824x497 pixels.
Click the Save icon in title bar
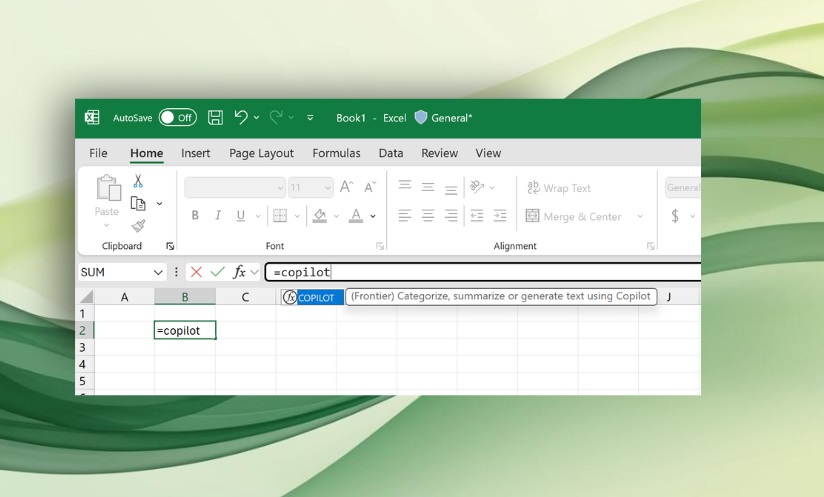215,118
